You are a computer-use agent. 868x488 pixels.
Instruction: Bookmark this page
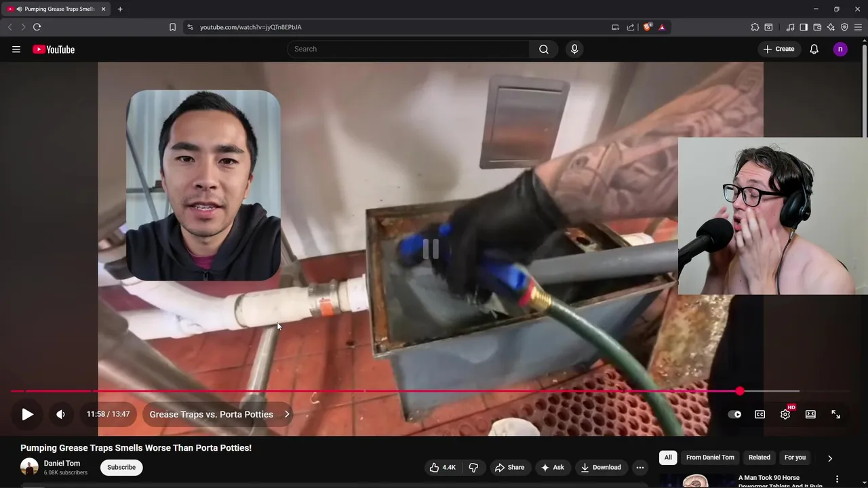click(172, 27)
